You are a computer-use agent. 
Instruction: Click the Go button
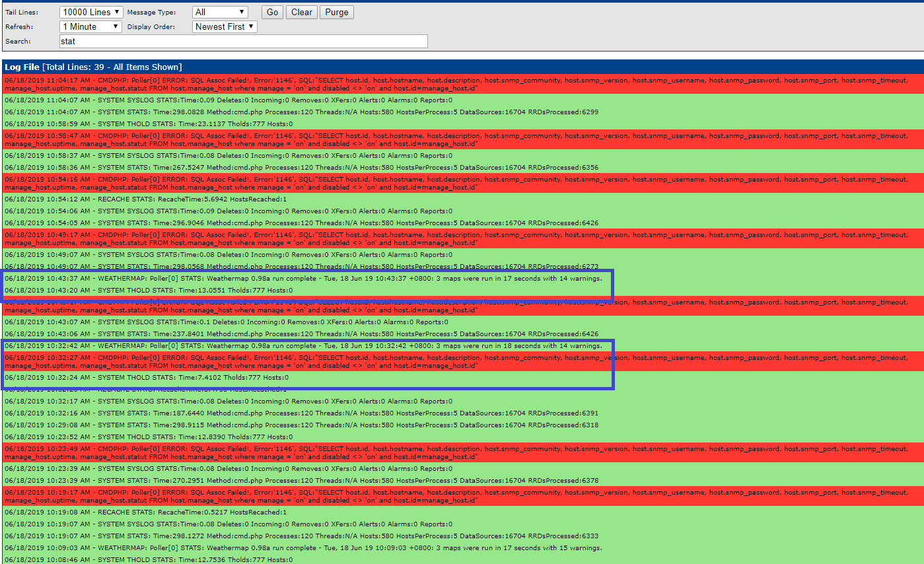tap(273, 12)
